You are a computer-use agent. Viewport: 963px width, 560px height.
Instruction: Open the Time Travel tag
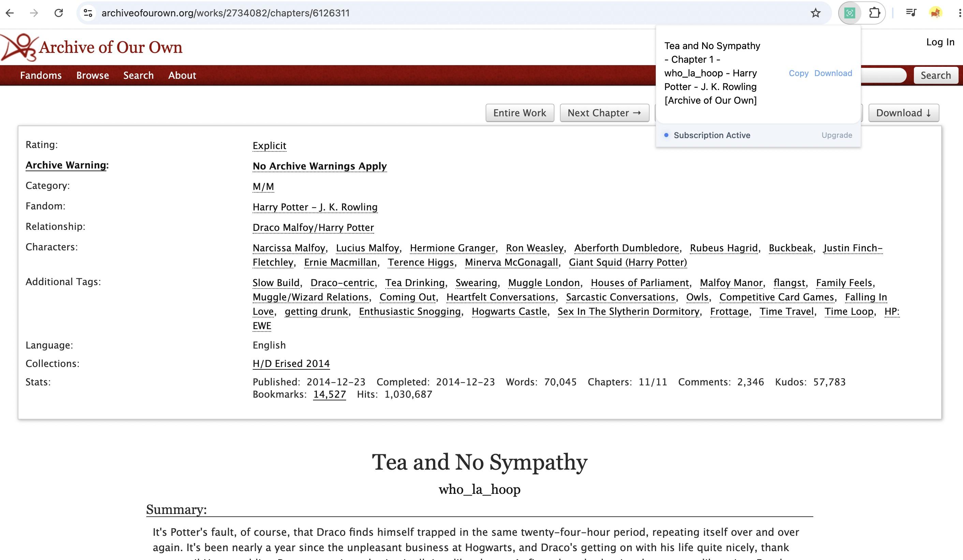click(x=786, y=311)
